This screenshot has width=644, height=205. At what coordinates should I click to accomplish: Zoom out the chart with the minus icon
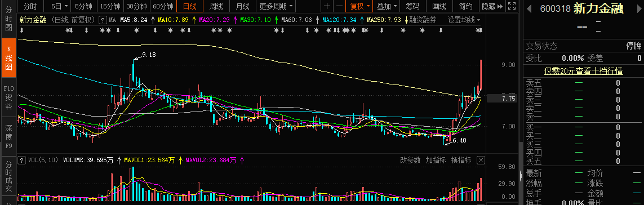[339, 6]
